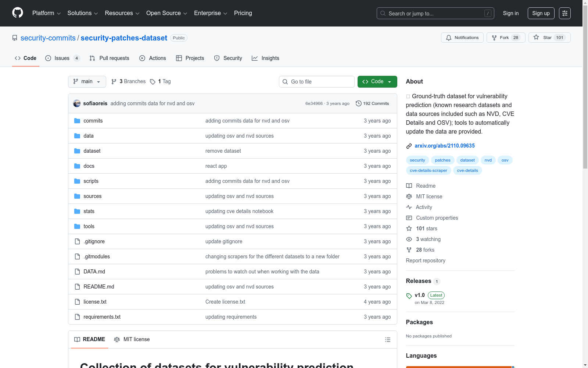Click the Report repository link
The height and width of the screenshot is (368, 588).
point(426,261)
